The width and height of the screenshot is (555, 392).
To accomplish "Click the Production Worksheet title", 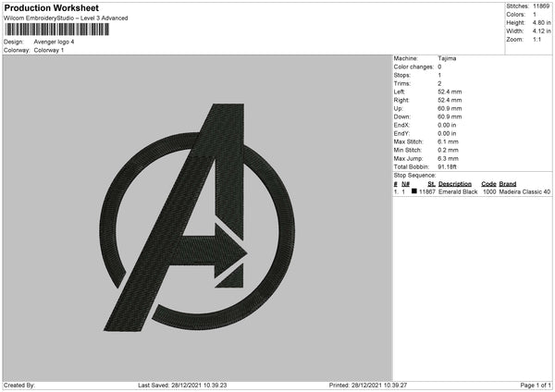I will (51, 7).
